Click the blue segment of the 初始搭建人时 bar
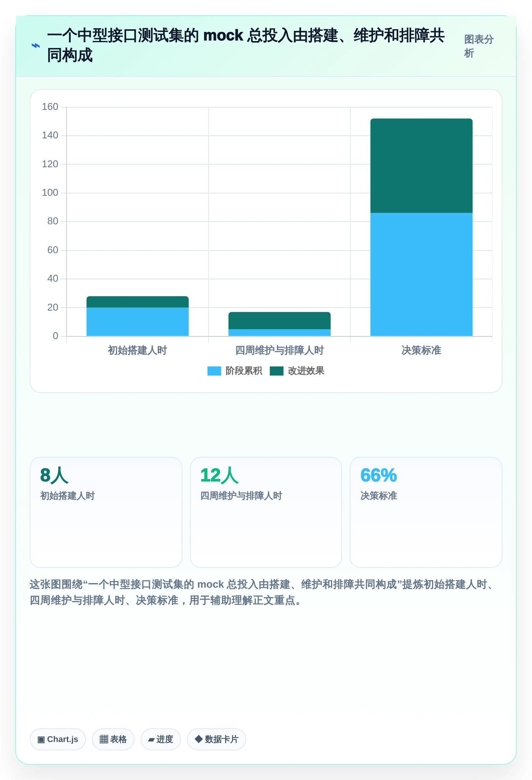Image resolution: width=532 pixels, height=780 pixels. pos(138,322)
